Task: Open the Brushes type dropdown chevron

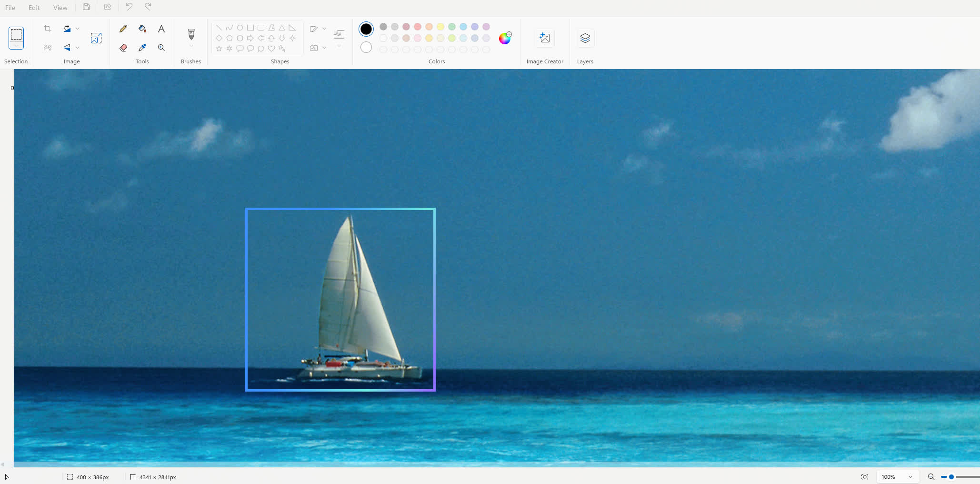Action: tap(191, 46)
